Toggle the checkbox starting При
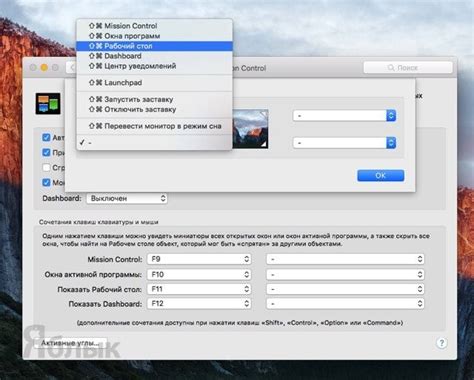The height and width of the screenshot is (380, 474). (x=46, y=152)
